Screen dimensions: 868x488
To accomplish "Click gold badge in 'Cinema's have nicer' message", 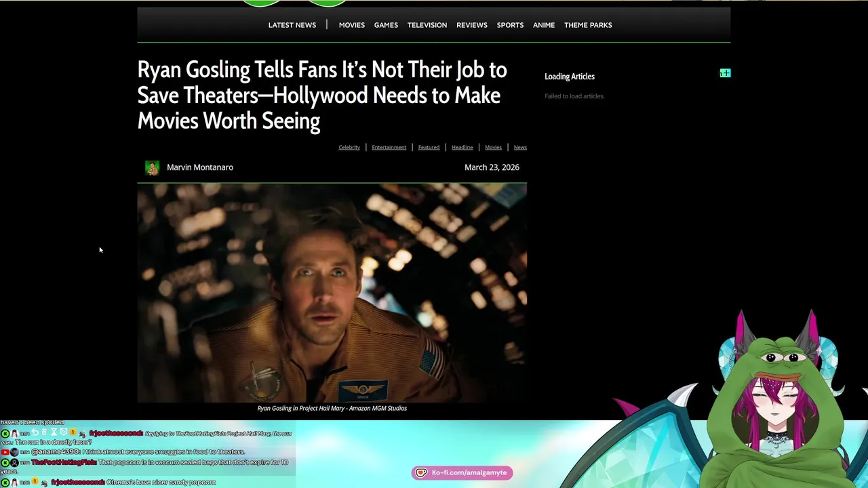I will (35, 481).
